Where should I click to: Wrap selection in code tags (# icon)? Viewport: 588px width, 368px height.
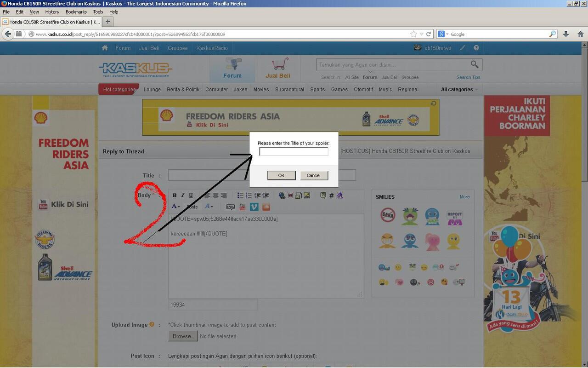331,195
